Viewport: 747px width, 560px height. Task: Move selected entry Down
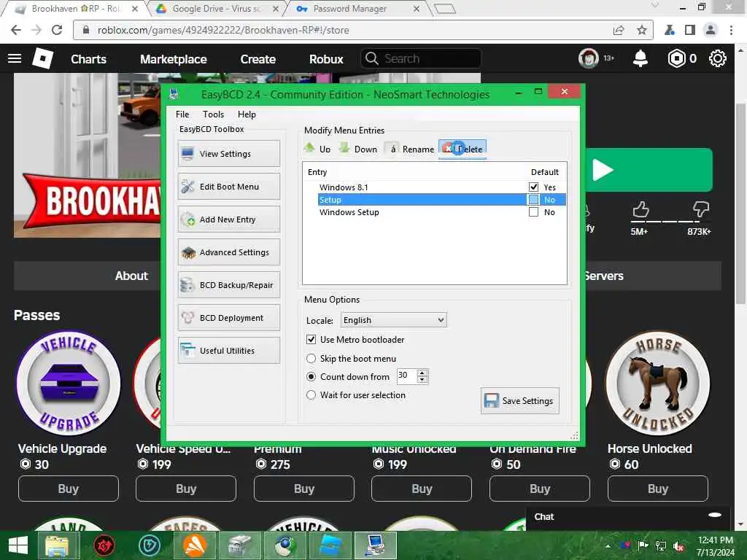[x=358, y=149]
